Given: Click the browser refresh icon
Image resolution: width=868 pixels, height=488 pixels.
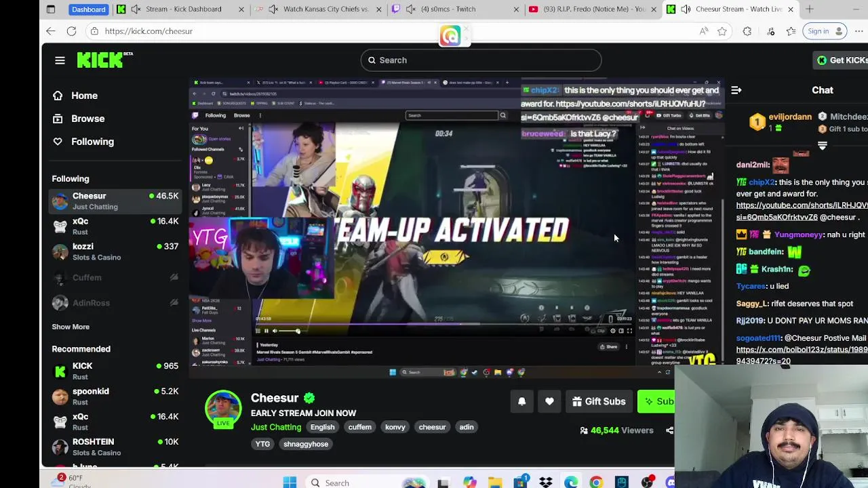Looking at the screenshot, I should coord(71,31).
